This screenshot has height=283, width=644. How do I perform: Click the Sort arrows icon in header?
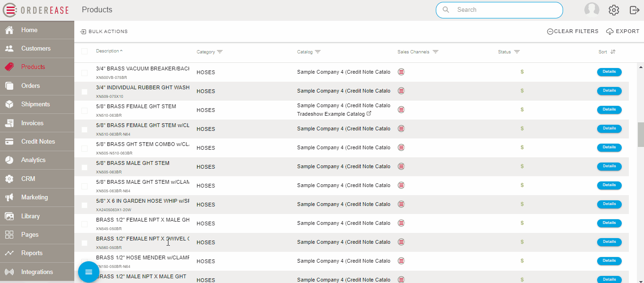(613, 52)
